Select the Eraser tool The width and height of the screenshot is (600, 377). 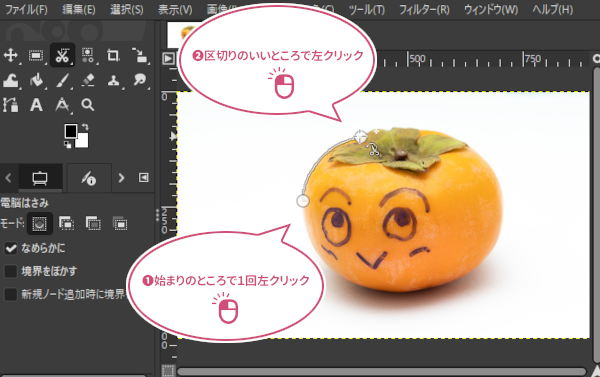88,81
